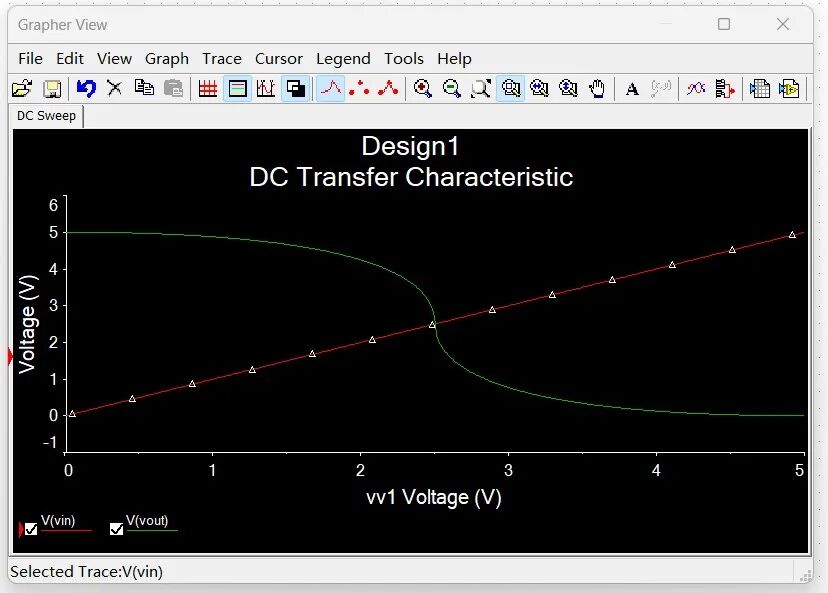This screenshot has width=828, height=593.
Task: Click the Save floppy disk icon
Action: click(52, 89)
